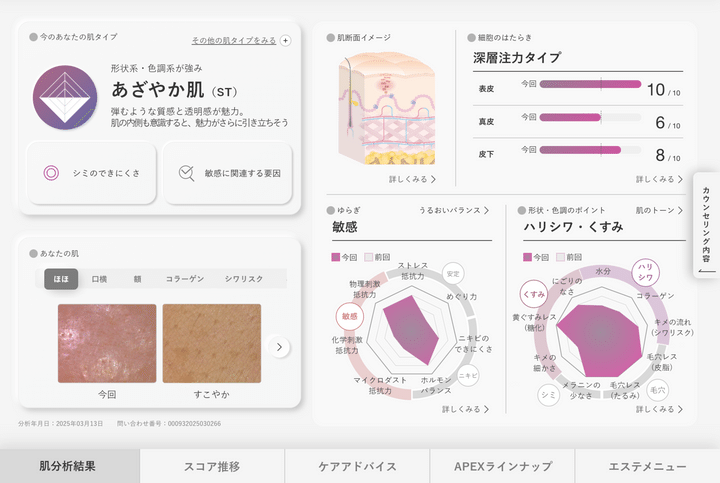Viewport: 720px width, 483px height.
Task: Switch to the スコア推移 tab
Action: (212, 466)
